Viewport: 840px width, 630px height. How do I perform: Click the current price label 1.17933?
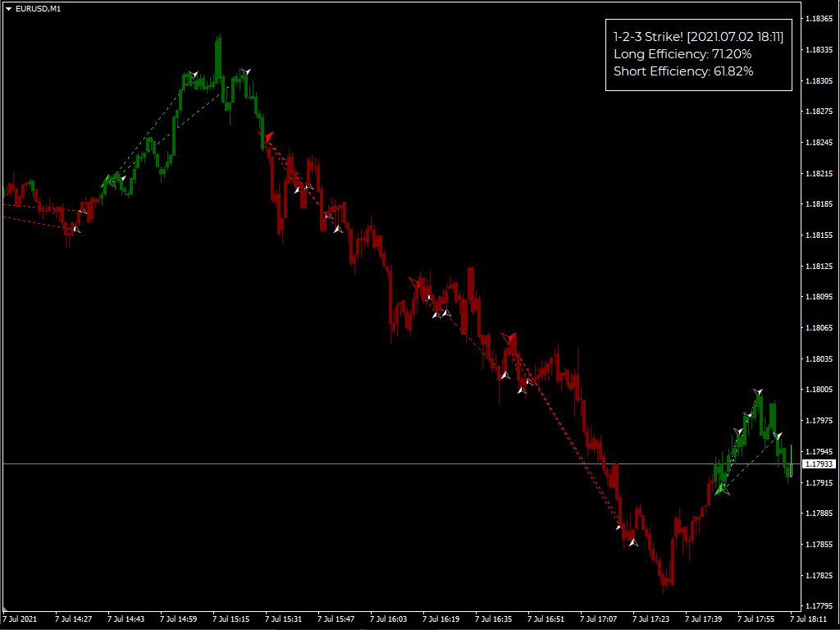(x=819, y=464)
